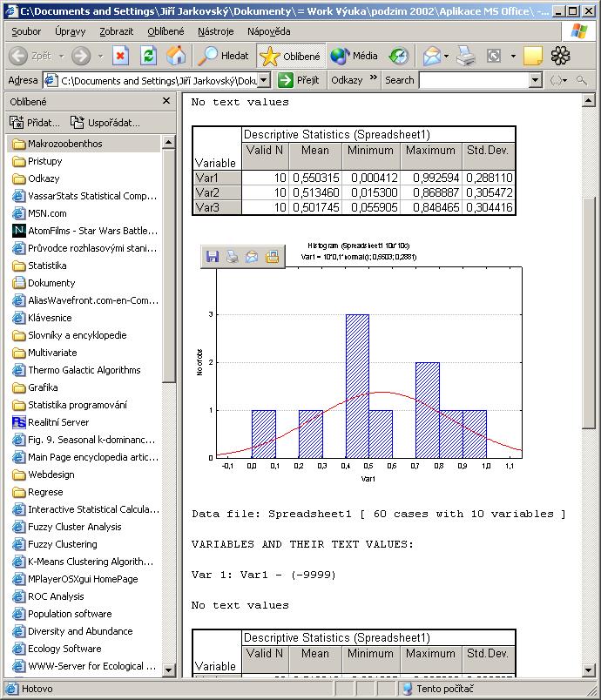Save the histogram image with floppy icon
This screenshot has width=601, height=700.
[x=213, y=257]
